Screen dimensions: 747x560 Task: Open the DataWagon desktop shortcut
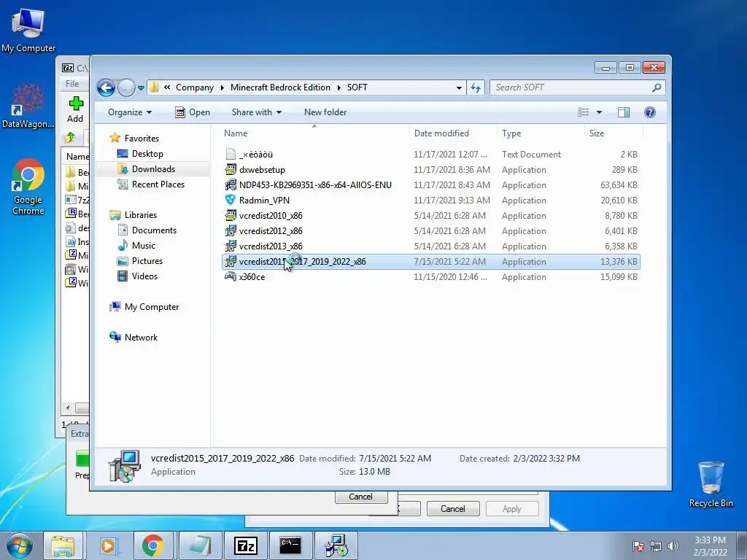click(x=28, y=106)
